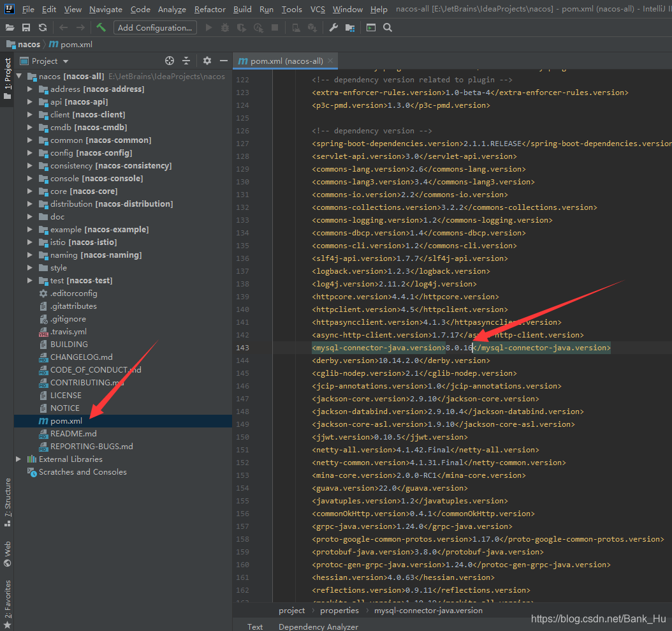Click the Search Everywhere magnifier icon
Viewport: 672px width, 631px height.
tap(388, 27)
